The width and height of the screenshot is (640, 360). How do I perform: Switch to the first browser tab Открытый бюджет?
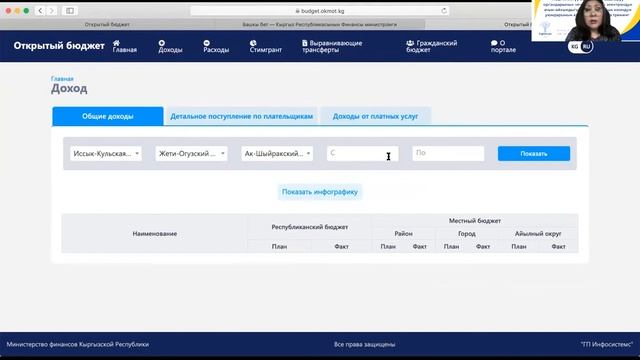coord(107,24)
